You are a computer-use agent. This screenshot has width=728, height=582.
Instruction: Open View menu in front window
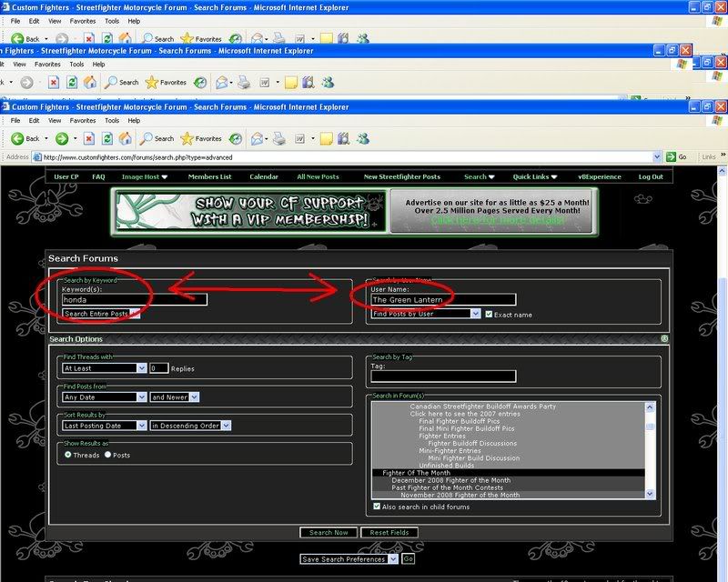pos(55,120)
